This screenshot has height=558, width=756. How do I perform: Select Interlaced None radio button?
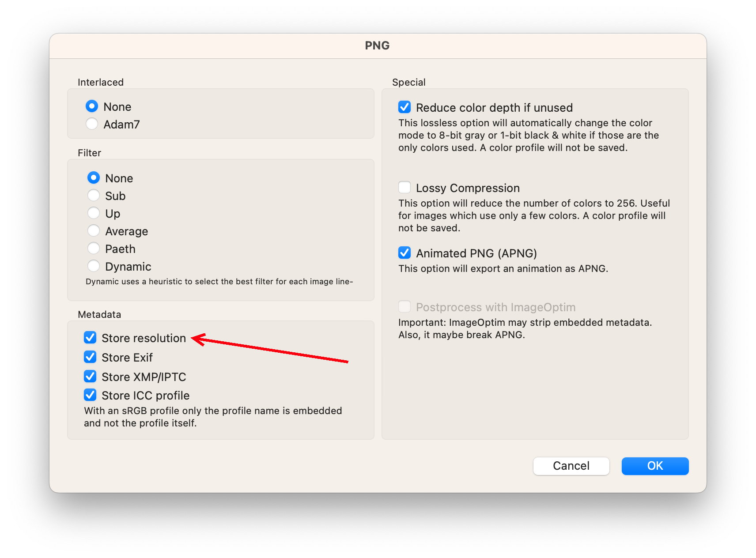pyautogui.click(x=92, y=106)
